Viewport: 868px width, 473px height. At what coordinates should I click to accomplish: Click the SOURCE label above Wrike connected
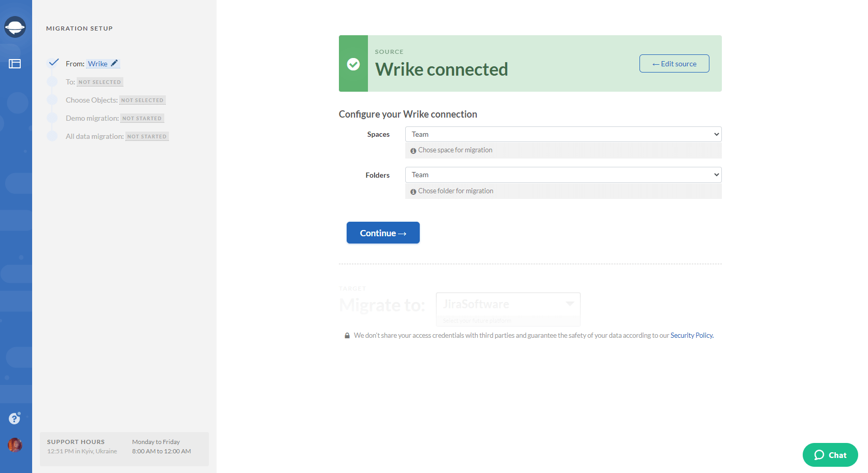pyautogui.click(x=389, y=52)
